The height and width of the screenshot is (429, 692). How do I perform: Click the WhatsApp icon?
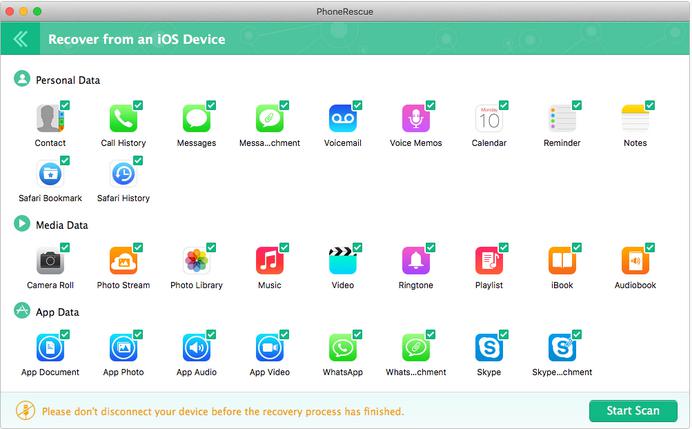point(342,347)
